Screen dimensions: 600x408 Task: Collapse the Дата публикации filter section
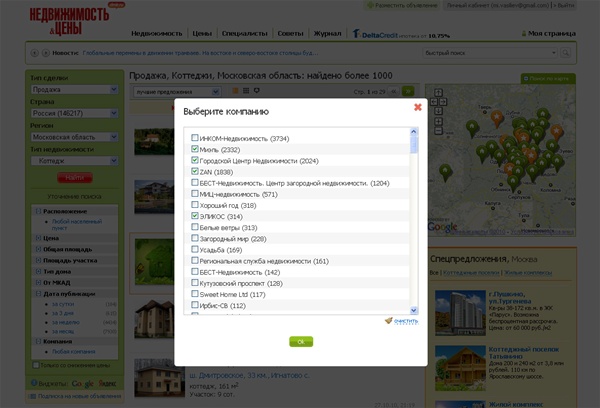coord(38,294)
